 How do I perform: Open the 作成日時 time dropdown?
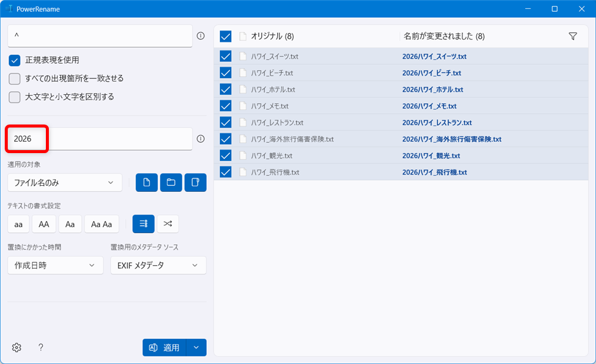(55, 265)
